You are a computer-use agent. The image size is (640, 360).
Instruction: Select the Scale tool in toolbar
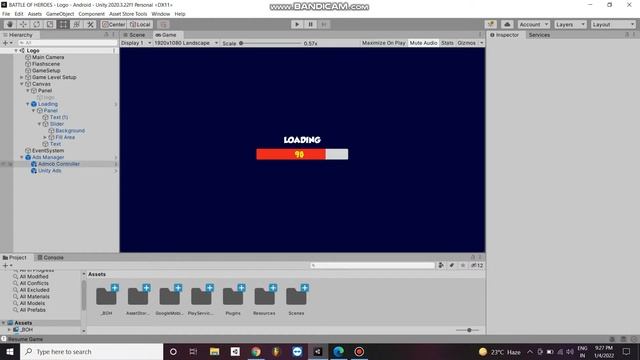pos(50,24)
